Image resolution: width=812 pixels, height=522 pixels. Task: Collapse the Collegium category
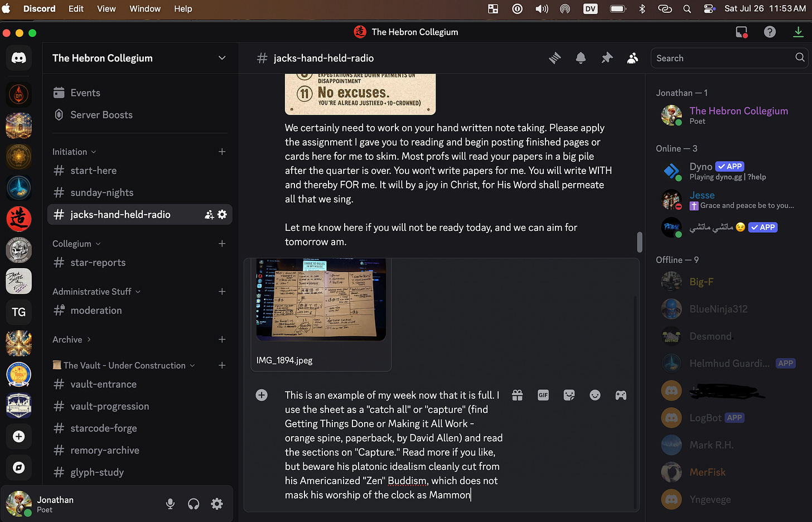[77, 244]
